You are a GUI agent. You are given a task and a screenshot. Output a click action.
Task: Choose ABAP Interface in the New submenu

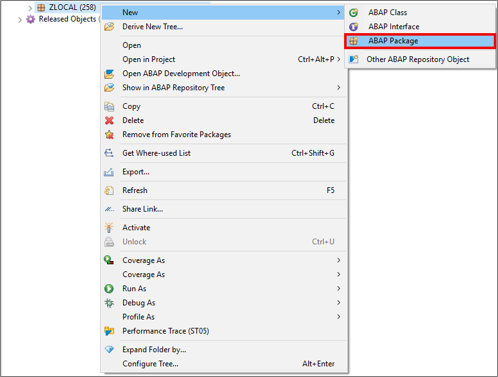[x=420, y=27]
